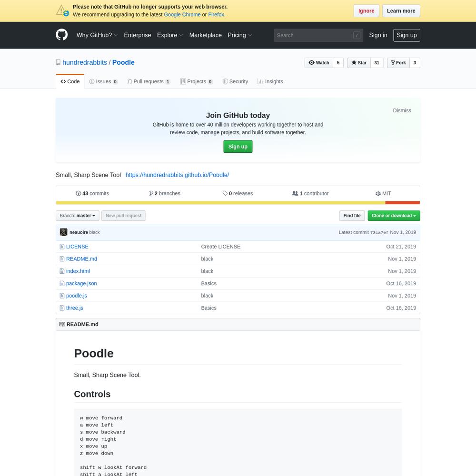Open the neauoire author link
Screen dimensions: 476x476
(x=79, y=232)
